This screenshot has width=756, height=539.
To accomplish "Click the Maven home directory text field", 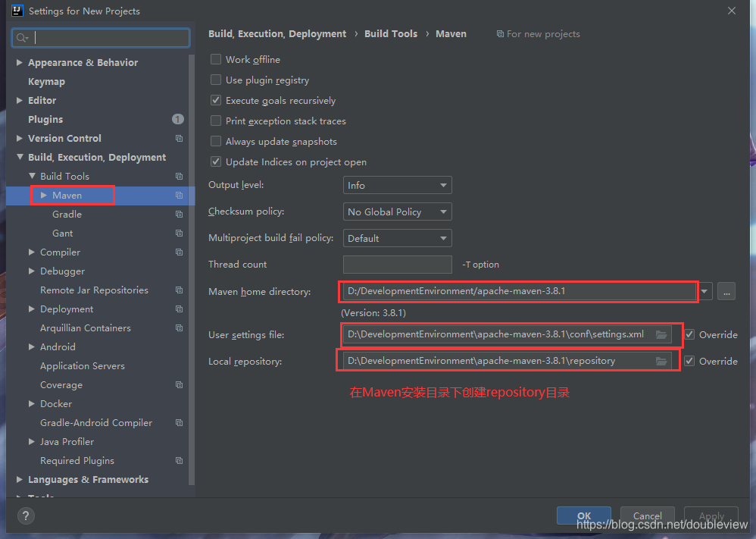I will click(520, 291).
